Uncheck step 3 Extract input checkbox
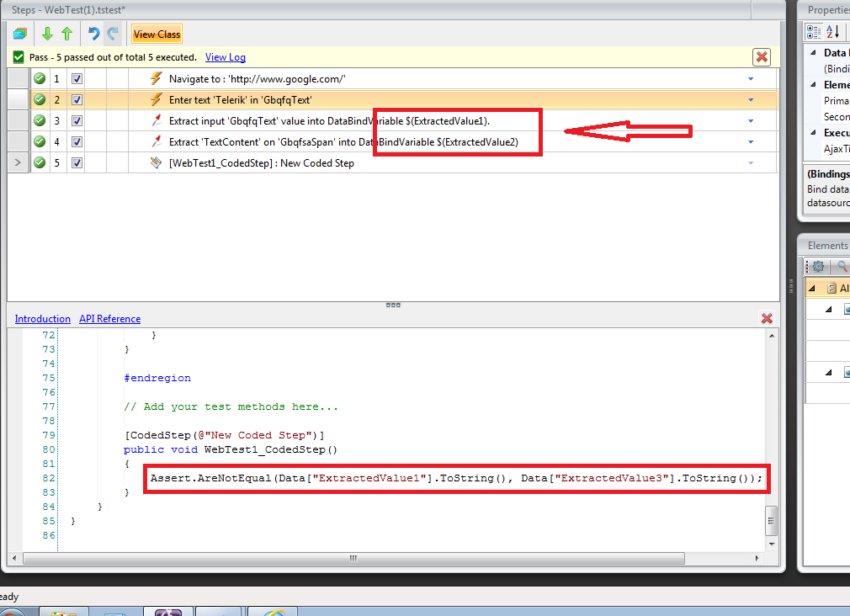Image resolution: width=850 pixels, height=616 pixels. tap(77, 120)
